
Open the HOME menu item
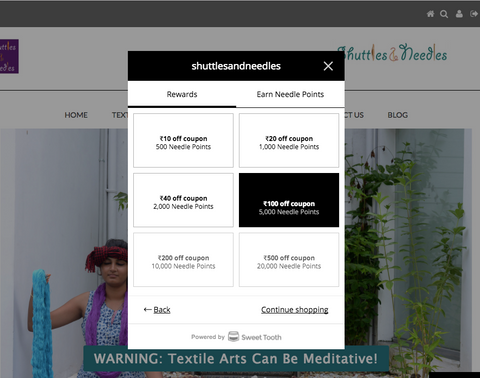76,115
